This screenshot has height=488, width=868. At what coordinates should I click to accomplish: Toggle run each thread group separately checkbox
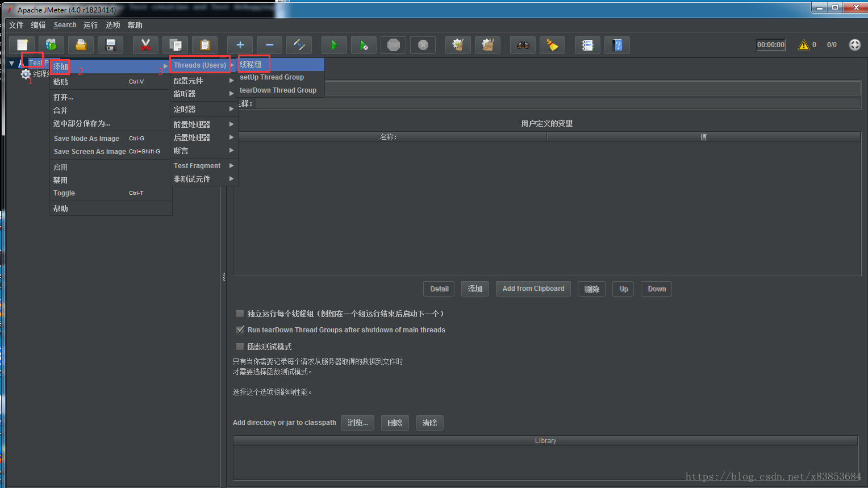click(240, 314)
